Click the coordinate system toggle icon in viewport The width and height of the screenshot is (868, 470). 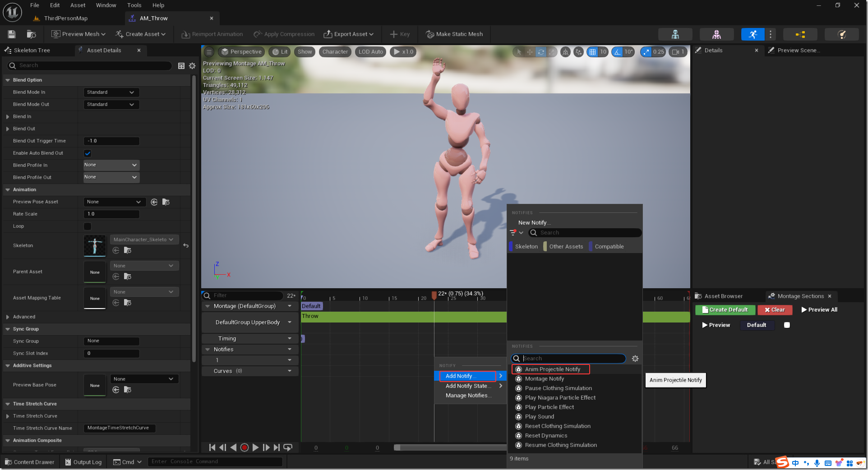pyautogui.click(x=565, y=52)
